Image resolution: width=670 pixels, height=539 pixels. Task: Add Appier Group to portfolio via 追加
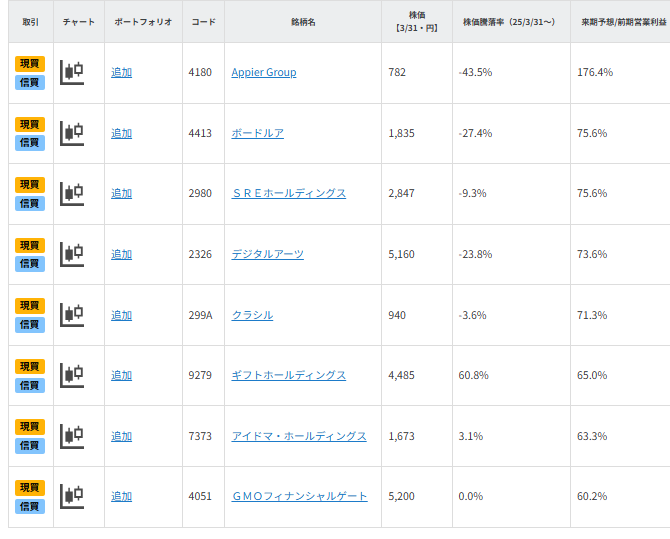click(121, 72)
